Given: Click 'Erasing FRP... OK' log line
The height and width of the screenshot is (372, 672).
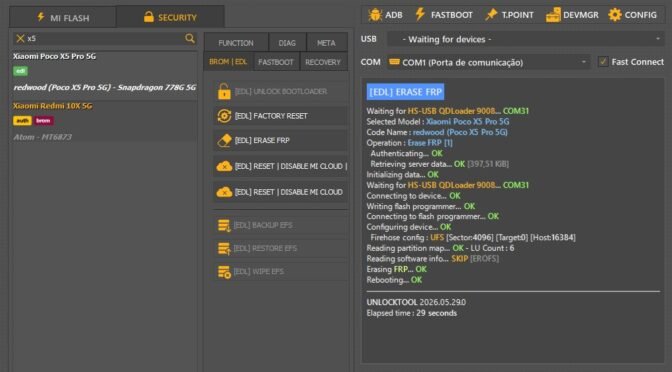Looking at the screenshot, I should pos(396,270).
